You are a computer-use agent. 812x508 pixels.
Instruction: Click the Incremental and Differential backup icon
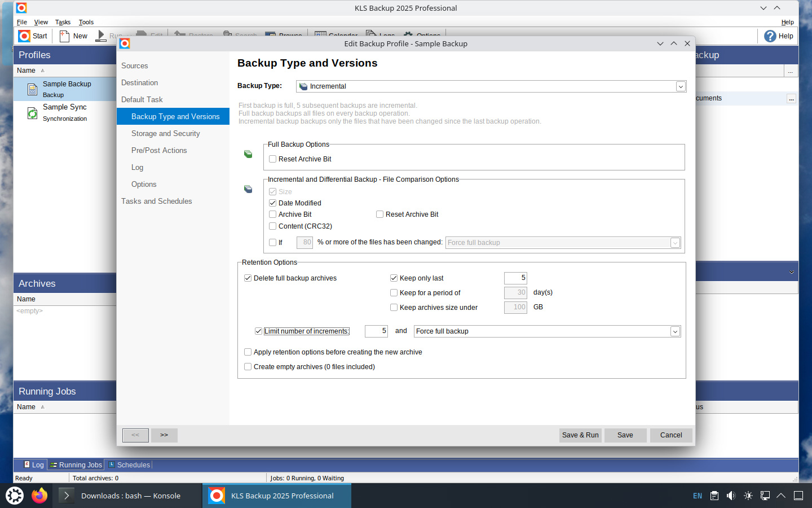[248, 189]
